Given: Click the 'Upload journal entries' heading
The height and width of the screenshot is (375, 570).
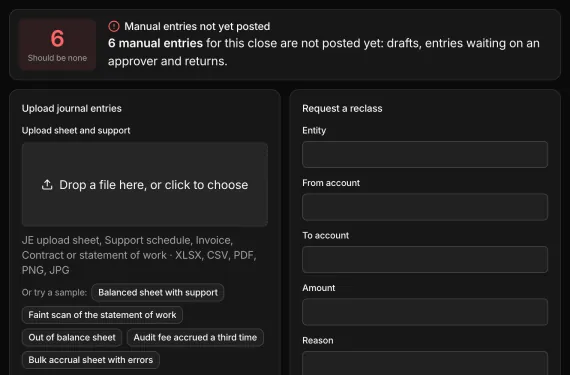Looking at the screenshot, I should click(72, 108).
